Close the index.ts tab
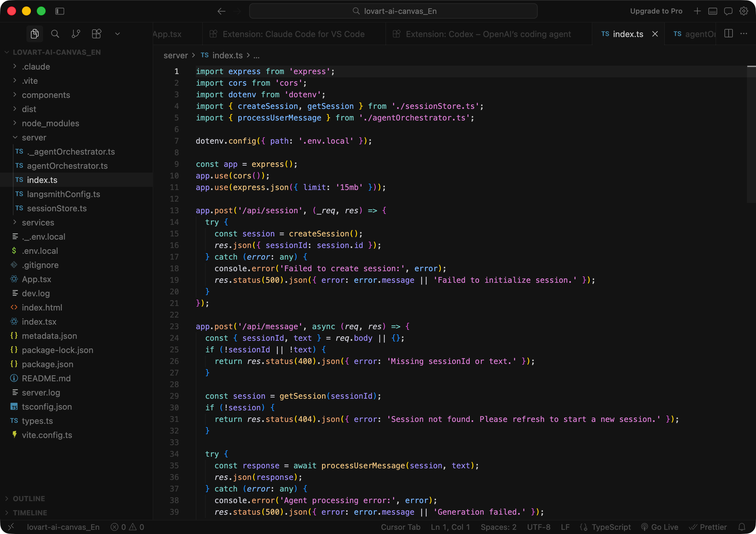The width and height of the screenshot is (756, 534). [x=655, y=34]
